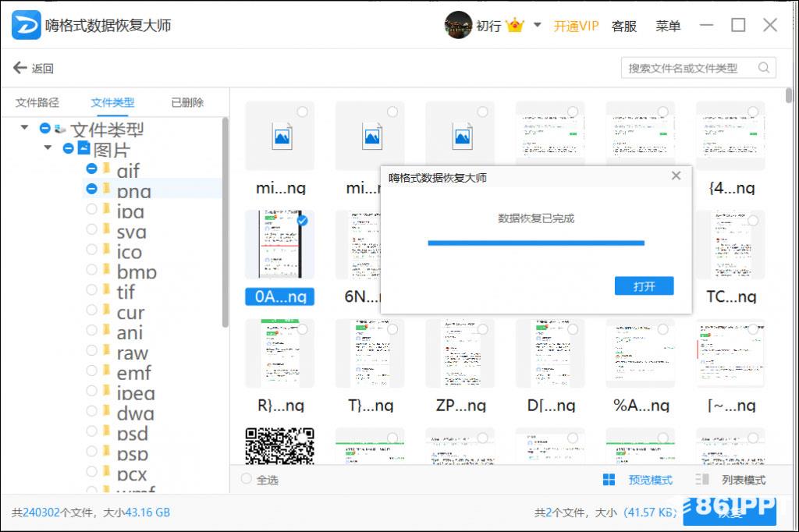Click the tif folder icon in tree
The height and width of the screenshot is (532, 799).
coord(106,289)
